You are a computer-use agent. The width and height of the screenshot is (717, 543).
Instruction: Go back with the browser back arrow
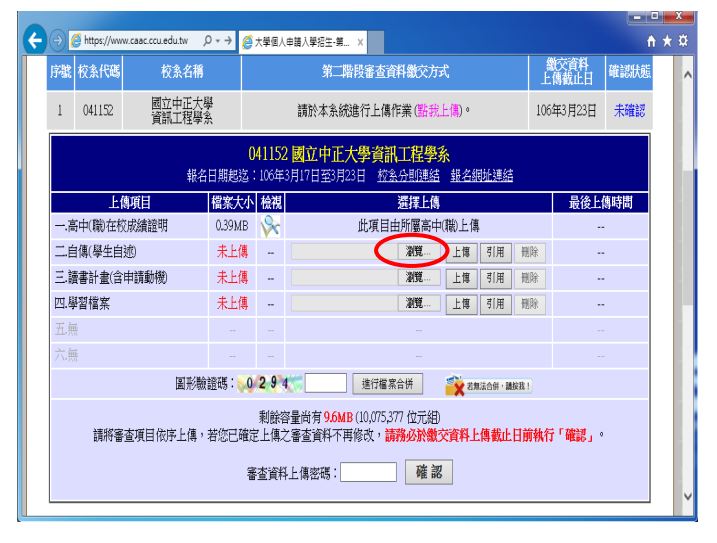(35, 40)
